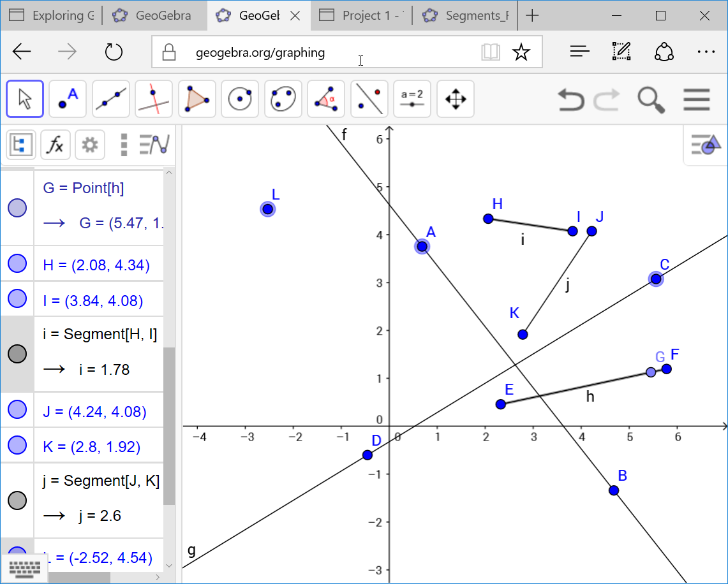728x584 pixels.
Task: Select the Slider tool
Action: coord(412,99)
